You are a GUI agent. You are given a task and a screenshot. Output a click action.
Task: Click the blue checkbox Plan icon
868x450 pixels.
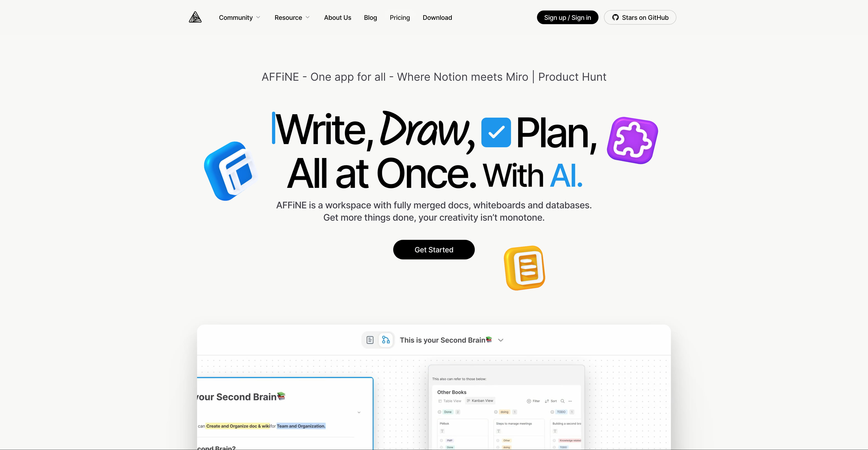coord(495,133)
